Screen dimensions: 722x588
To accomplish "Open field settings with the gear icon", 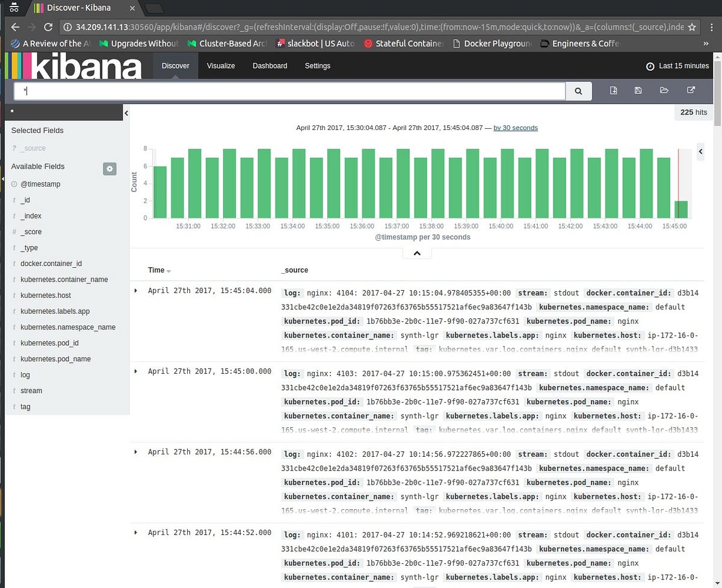I will point(110,169).
